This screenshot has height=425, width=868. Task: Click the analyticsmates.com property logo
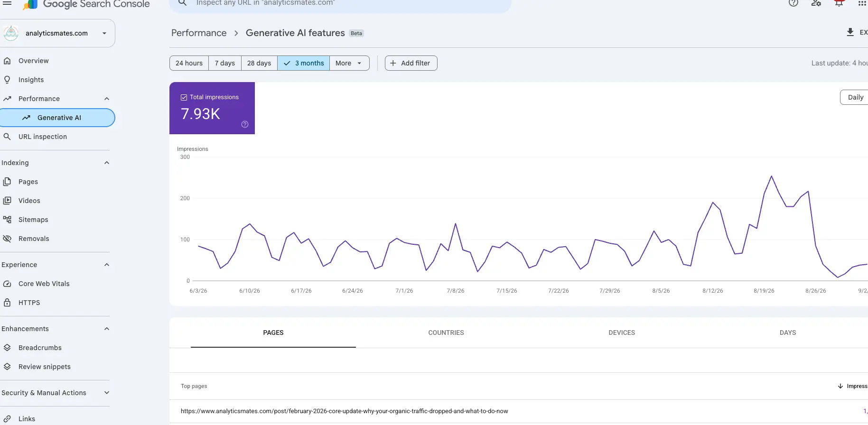(11, 33)
